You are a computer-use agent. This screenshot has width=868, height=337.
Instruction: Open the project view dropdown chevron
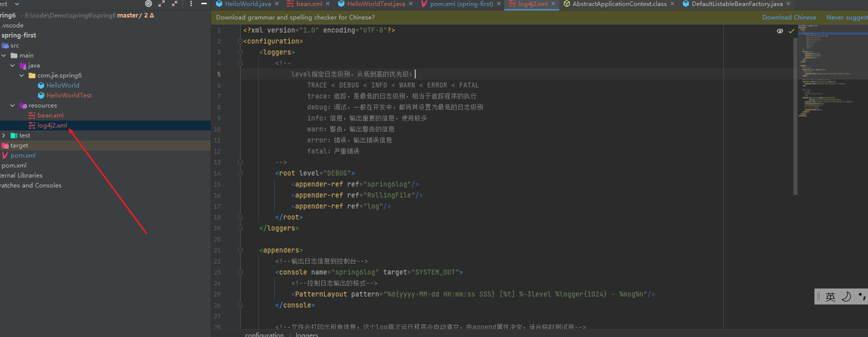pyautogui.click(x=17, y=3)
